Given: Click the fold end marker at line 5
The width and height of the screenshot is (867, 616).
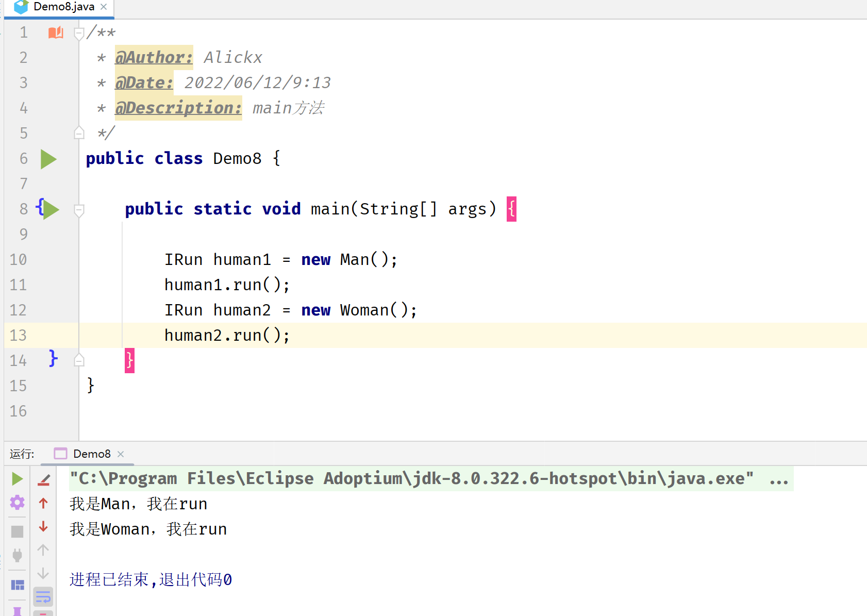Looking at the screenshot, I should click(x=79, y=133).
